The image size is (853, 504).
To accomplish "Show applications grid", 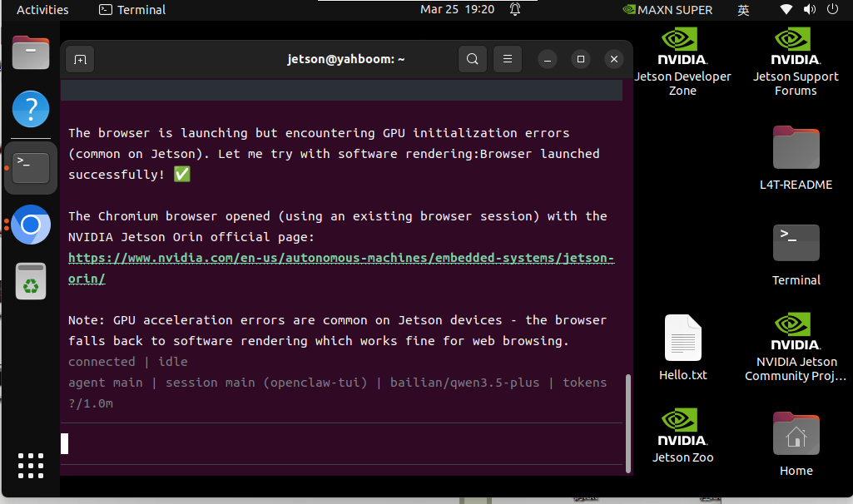I will point(31,466).
